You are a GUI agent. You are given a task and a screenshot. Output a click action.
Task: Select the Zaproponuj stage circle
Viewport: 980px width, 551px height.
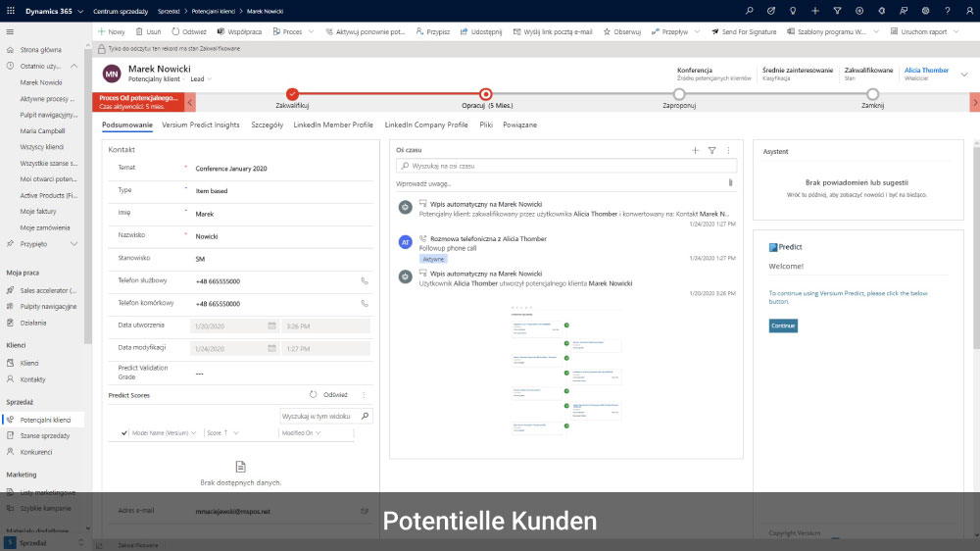click(x=679, y=94)
